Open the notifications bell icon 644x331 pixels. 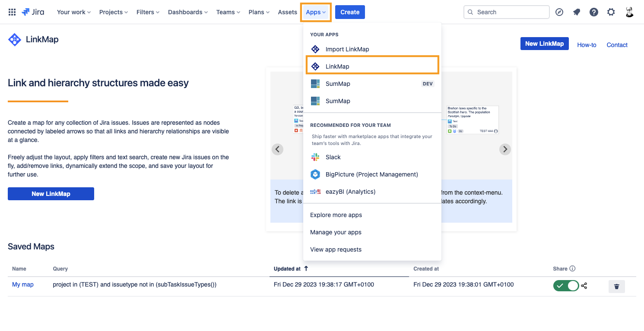577,12
